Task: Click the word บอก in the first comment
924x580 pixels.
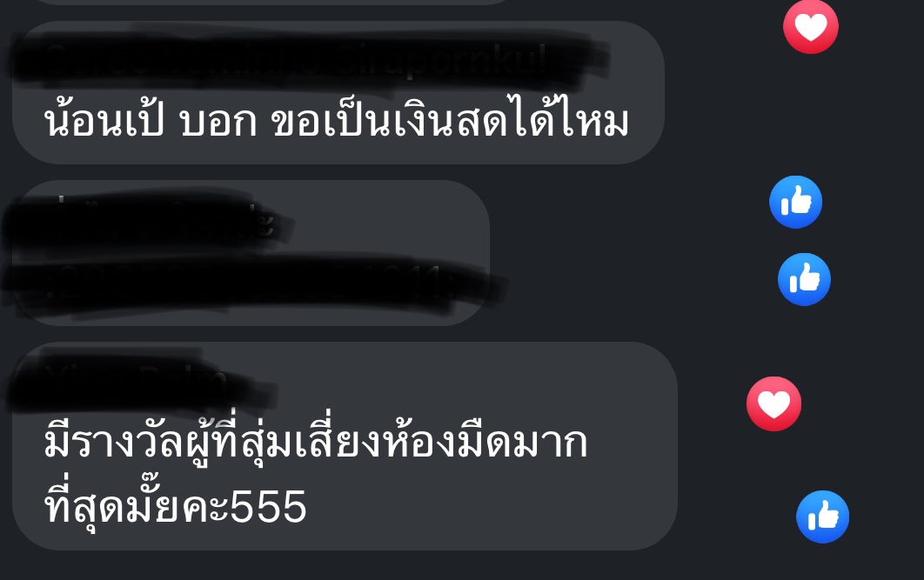Action: pos(218,122)
